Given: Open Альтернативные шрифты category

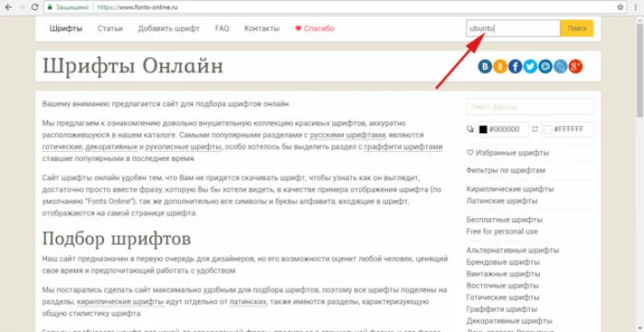Looking at the screenshot, I should point(512,250).
